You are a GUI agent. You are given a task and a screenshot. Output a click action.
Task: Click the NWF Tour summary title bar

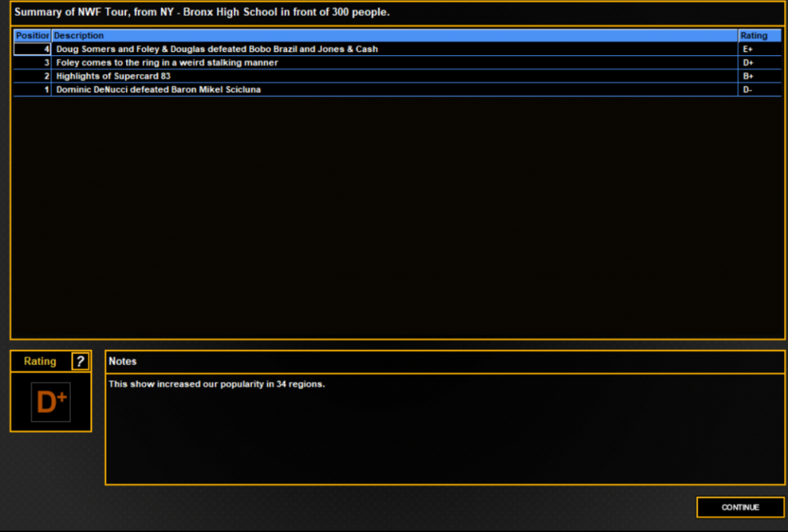(397, 12)
